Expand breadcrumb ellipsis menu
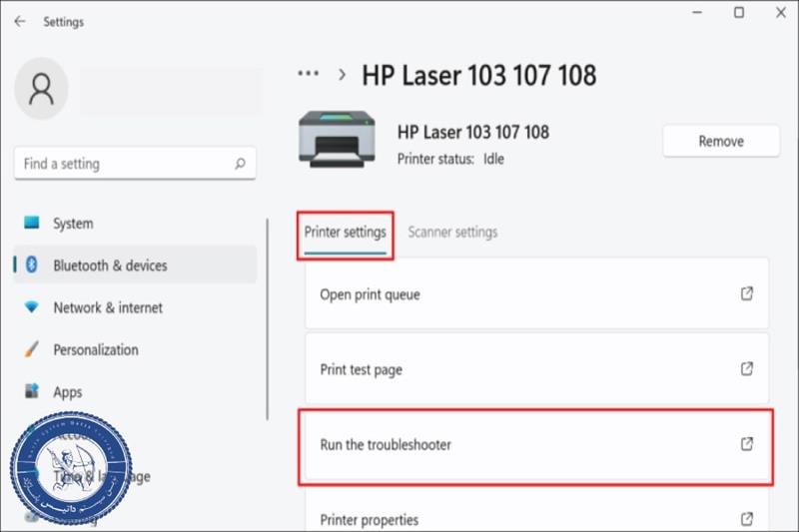The width and height of the screenshot is (799, 532). point(309,74)
